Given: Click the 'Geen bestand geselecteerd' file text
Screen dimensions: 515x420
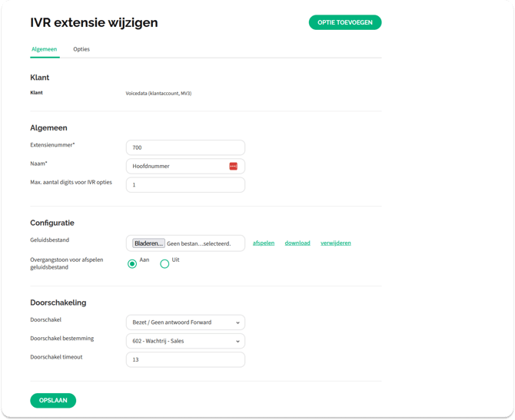Looking at the screenshot, I should (x=199, y=243).
